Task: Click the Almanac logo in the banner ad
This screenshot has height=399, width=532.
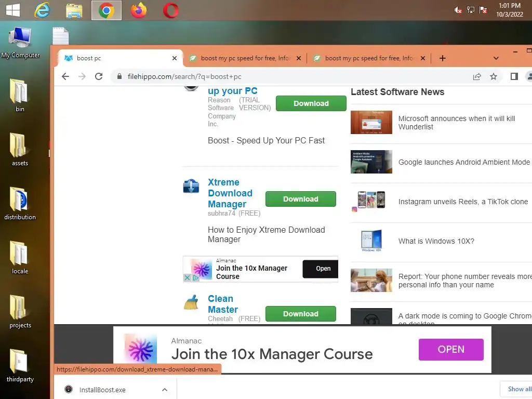Action: point(140,349)
